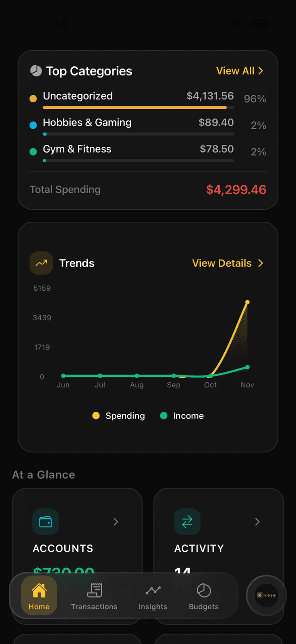Image resolution: width=296 pixels, height=644 pixels.
Task: Open Insights via the line-graph icon
Action: point(153,590)
